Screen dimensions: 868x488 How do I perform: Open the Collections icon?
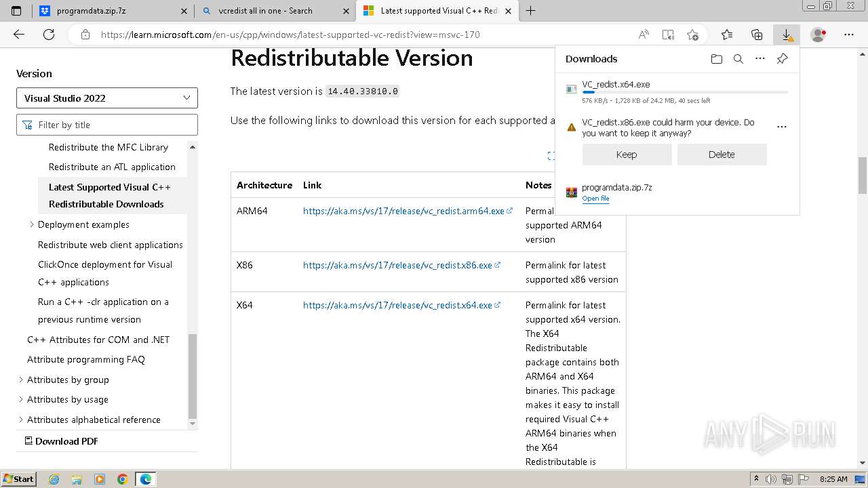pyautogui.click(x=757, y=35)
